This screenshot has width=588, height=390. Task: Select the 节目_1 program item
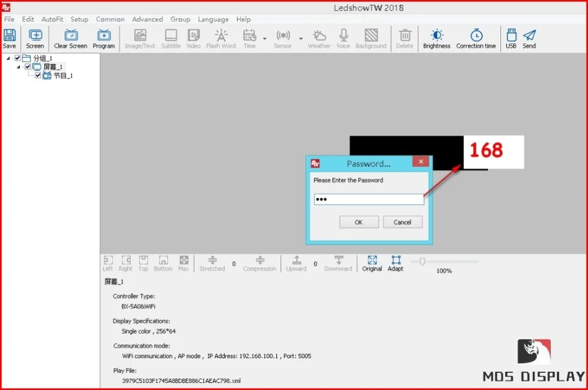click(63, 75)
